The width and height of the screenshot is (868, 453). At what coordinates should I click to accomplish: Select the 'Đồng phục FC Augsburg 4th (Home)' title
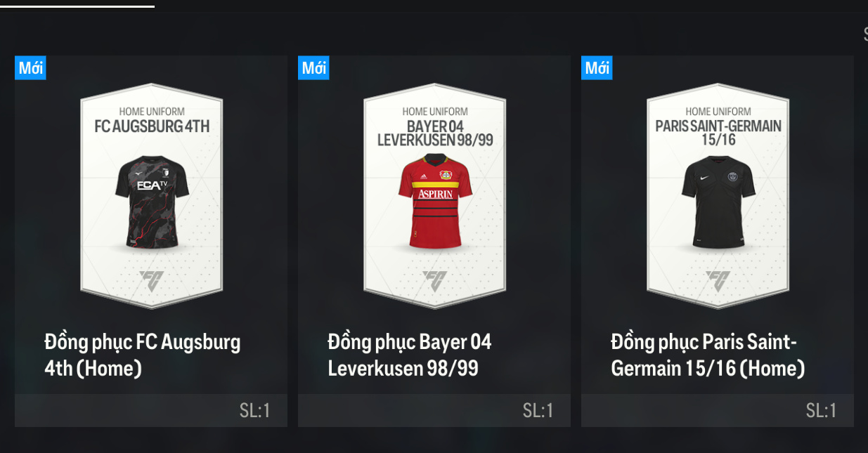point(143,355)
